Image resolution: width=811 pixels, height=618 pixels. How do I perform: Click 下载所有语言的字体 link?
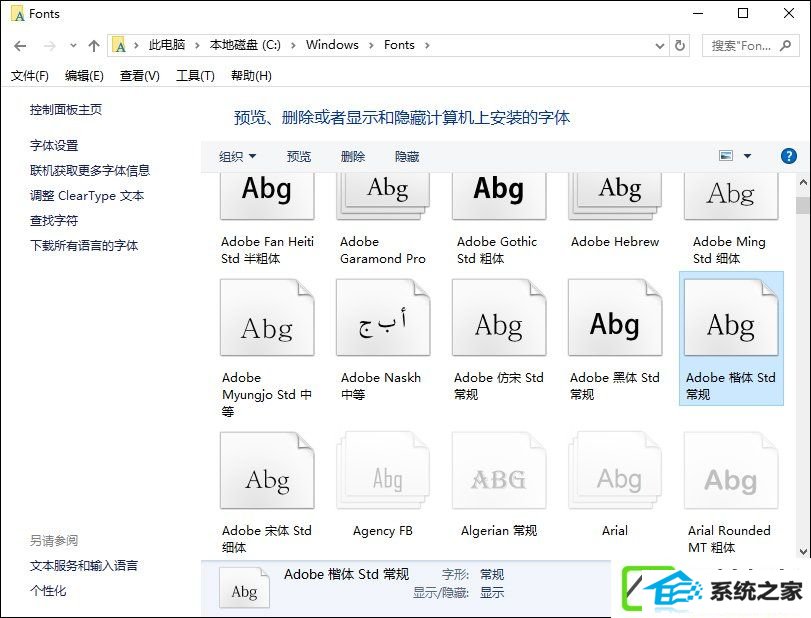click(84, 246)
